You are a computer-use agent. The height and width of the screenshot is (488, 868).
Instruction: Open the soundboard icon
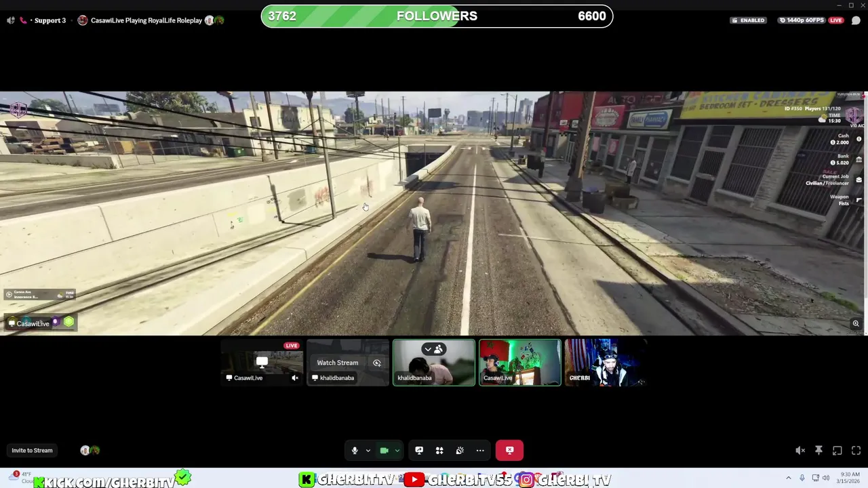click(460, 450)
